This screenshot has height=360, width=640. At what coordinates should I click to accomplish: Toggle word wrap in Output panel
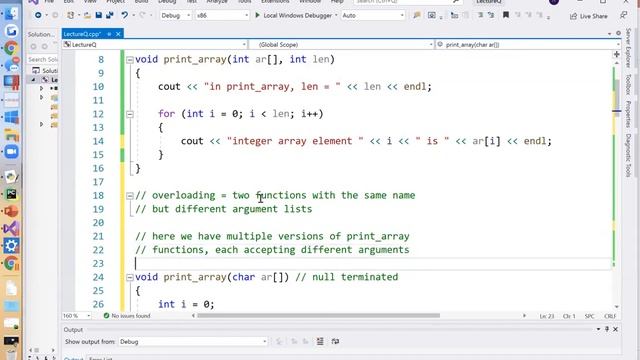335,341
